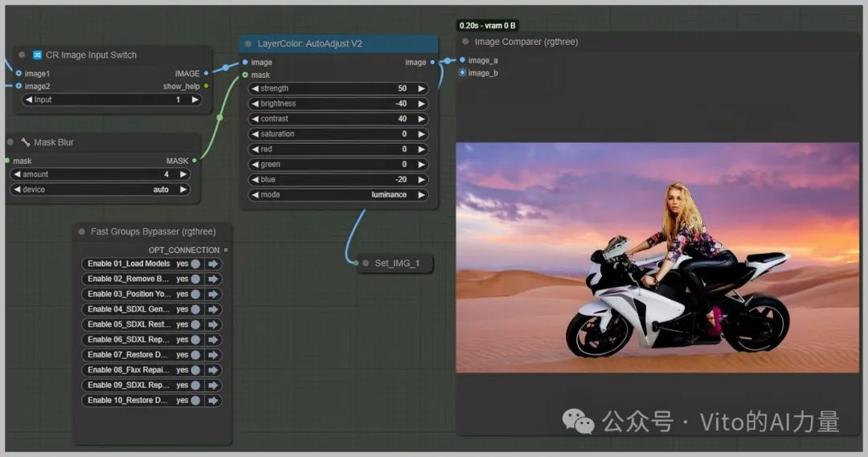868x457 pixels.
Task: Collapse the Fast Groups Bypasser node dot
Action: click(x=82, y=231)
